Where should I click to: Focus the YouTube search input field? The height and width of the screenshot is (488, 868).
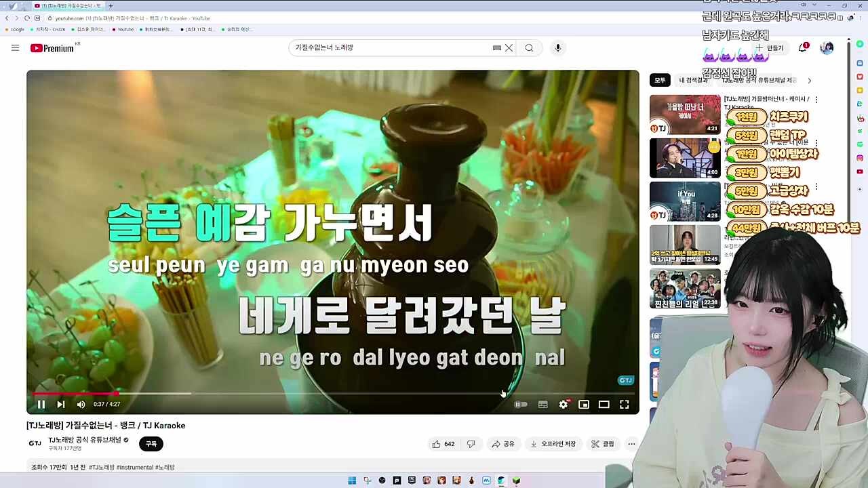(390, 47)
